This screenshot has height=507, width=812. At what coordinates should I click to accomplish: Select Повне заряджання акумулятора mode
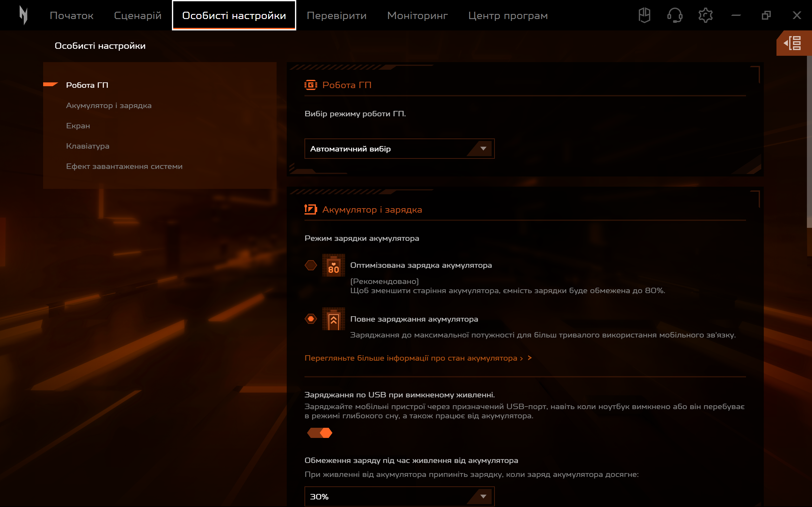pos(311,319)
